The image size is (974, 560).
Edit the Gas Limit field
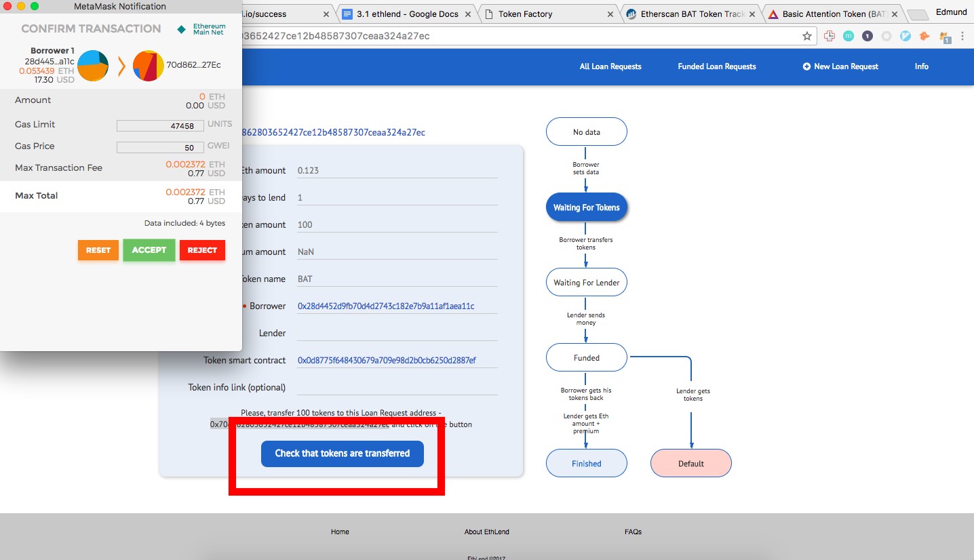point(160,125)
